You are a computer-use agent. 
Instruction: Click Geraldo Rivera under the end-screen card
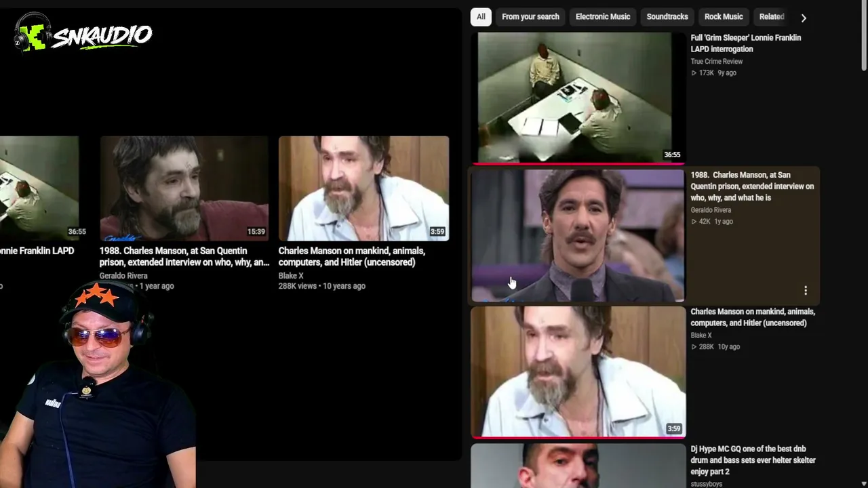pos(123,276)
